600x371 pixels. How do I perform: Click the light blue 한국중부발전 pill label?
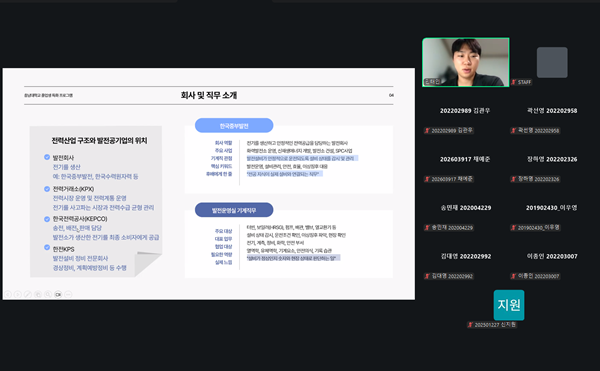pos(234,125)
